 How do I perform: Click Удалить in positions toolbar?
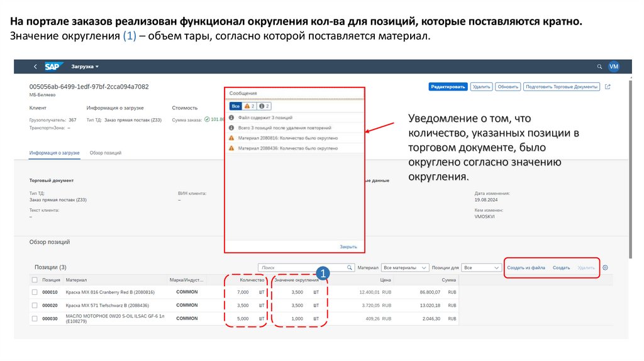pos(586,268)
